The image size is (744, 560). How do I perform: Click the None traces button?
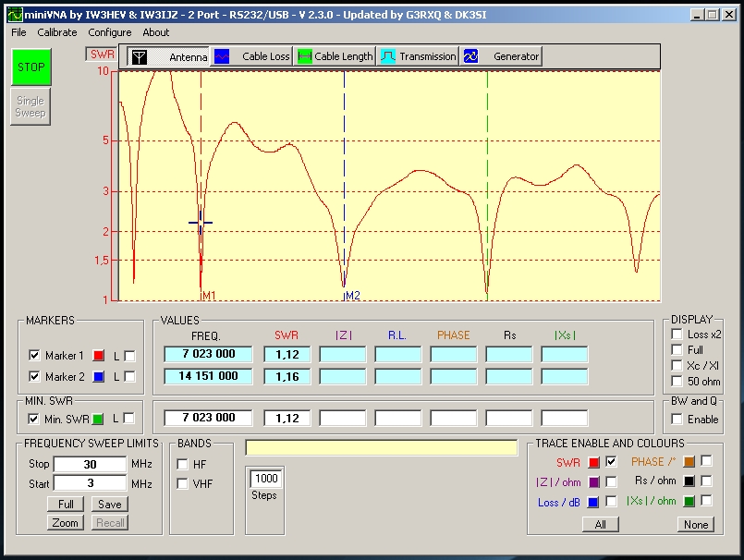pos(696,524)
